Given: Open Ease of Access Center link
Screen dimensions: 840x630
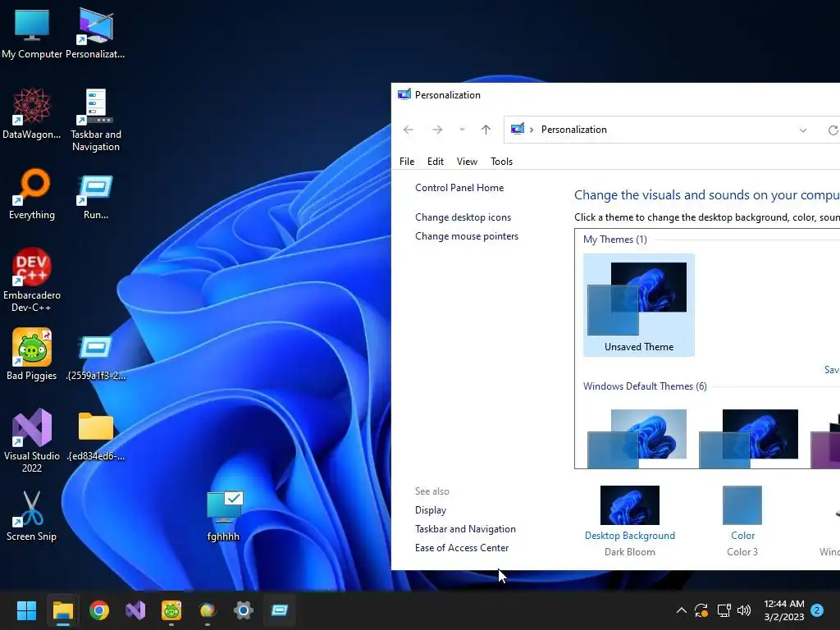Looking at the screenshot, I should point(462,547).
